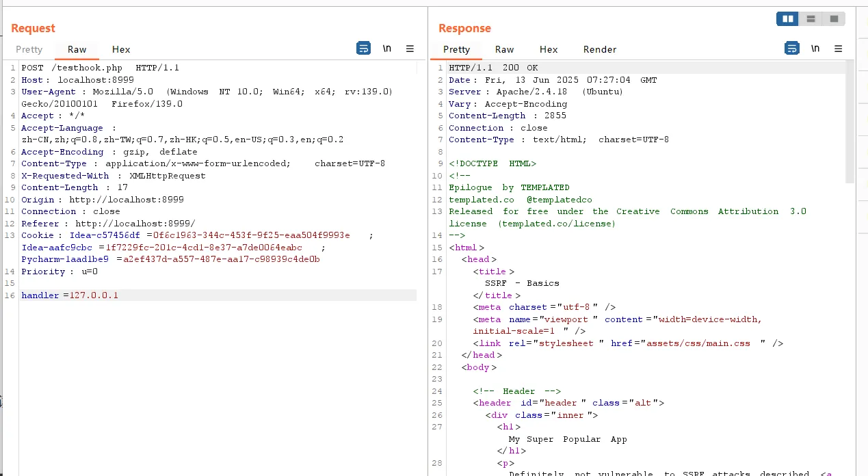Select the Response Pretty tab
Viewport: 868px width, 476px height.
coord(457,49)
